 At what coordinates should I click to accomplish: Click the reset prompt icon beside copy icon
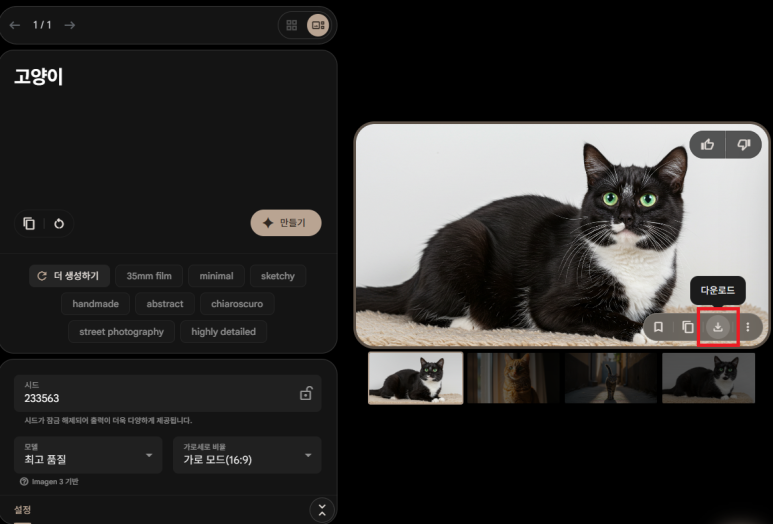pos(59,223)
